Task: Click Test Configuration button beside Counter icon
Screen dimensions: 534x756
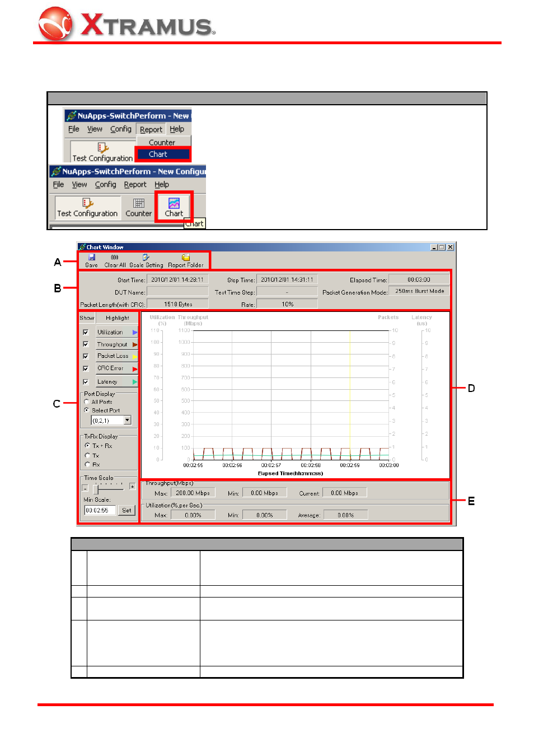Action: pyautogui.click(x=87, y=207)
